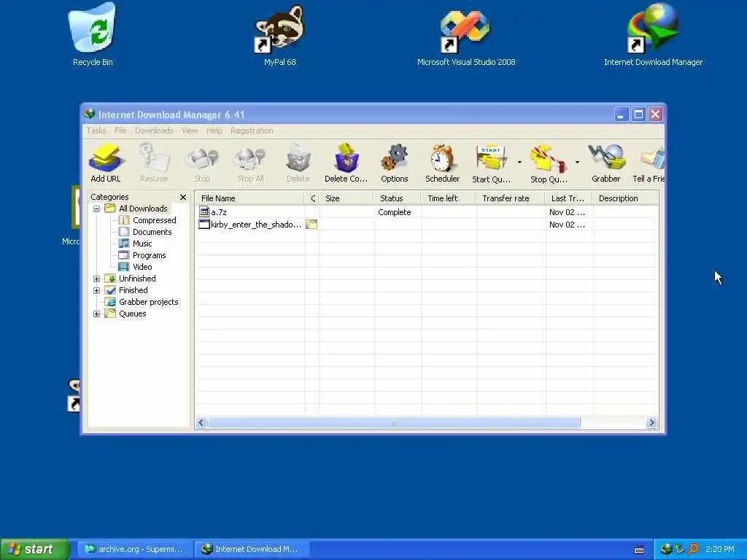Close the Categories panel
Screen dimensions: 747x560
point(183,197)
